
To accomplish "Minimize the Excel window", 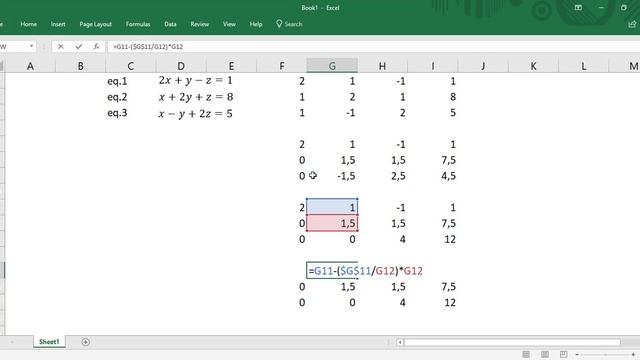I will click(601, 7).
